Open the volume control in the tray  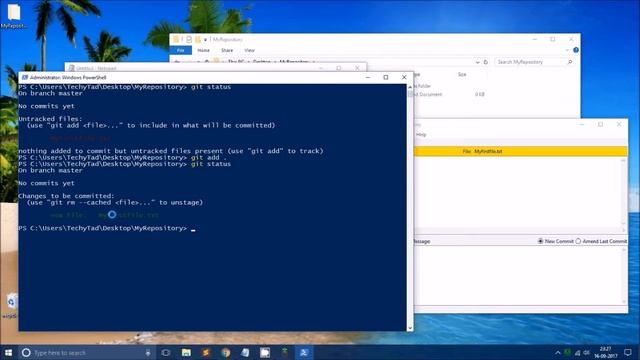pyautogui.click(x=587, y=353)
